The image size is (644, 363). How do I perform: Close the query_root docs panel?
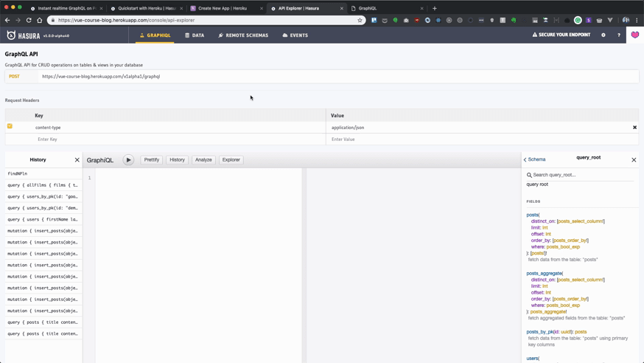(634, 159)
